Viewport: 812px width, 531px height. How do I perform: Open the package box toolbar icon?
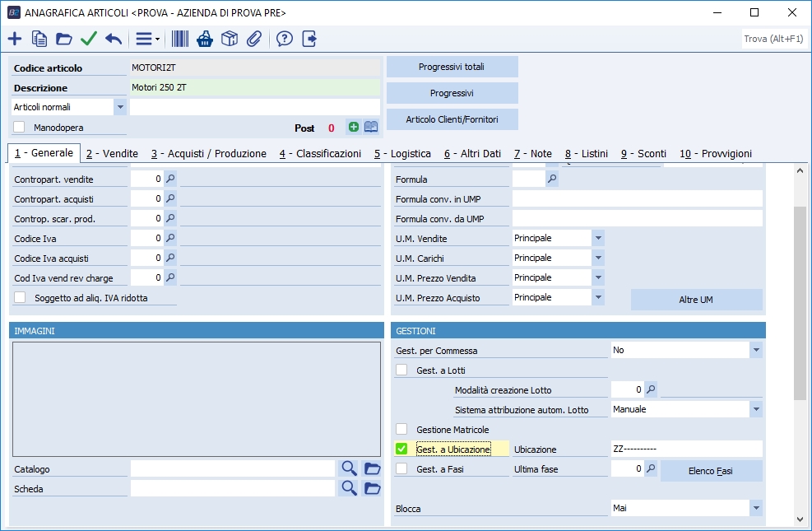[x=230, y=39]
